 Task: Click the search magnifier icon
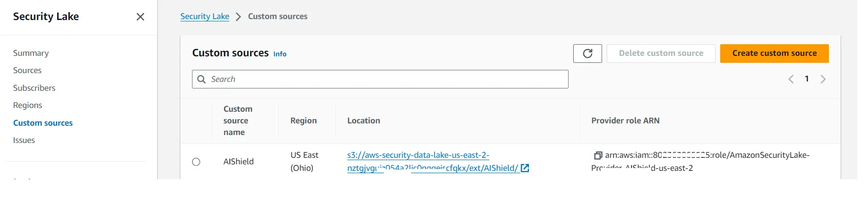201,79
